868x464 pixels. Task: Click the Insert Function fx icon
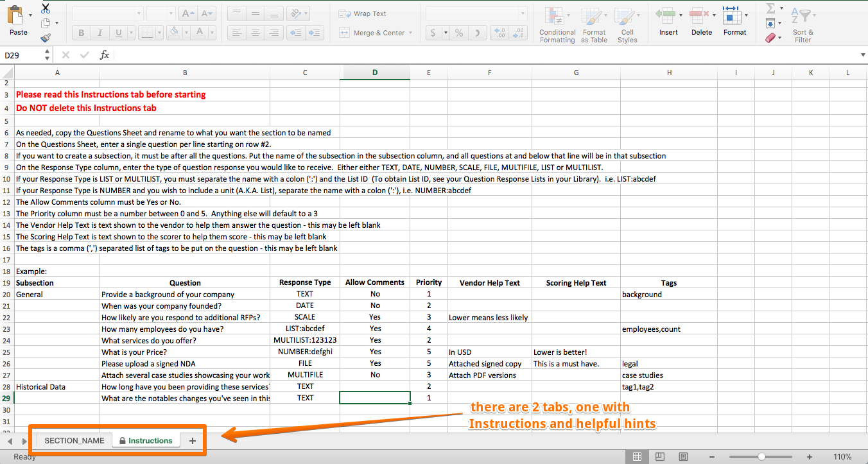[x=104, y=55]
